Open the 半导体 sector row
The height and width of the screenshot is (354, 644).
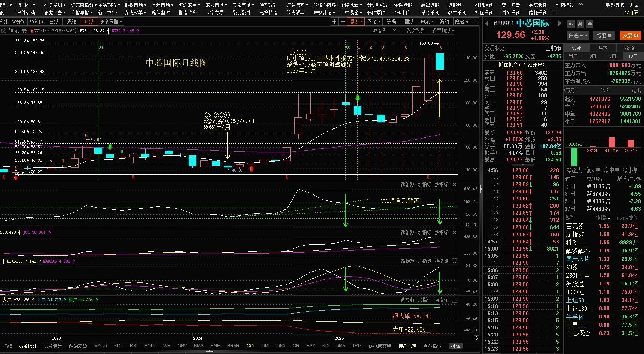[602, 317]
